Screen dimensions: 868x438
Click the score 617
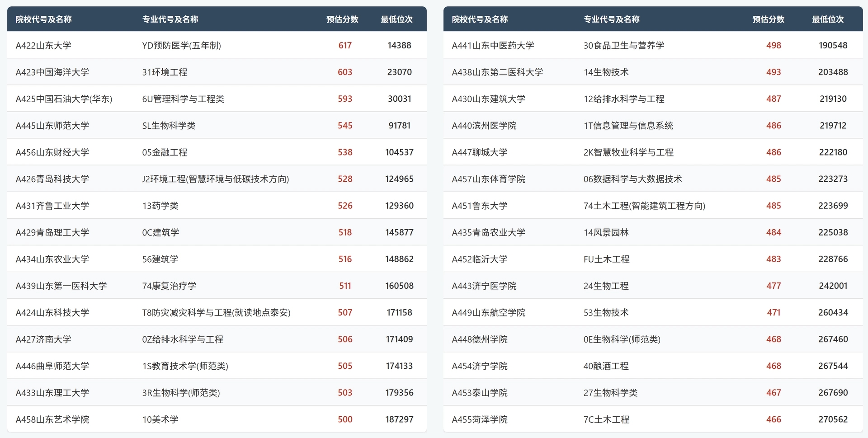tap(345, 45)
